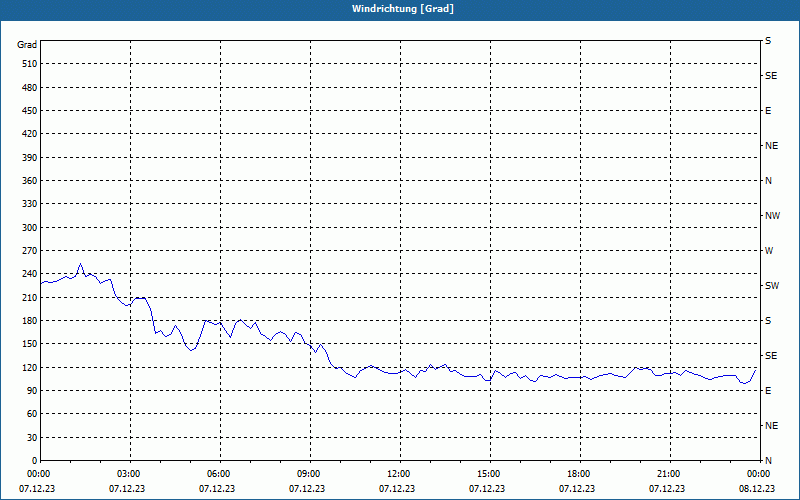Click the Windrichtung [Grad] chart title
Viewport: 800px width, 500px height.
coord(403,9)
